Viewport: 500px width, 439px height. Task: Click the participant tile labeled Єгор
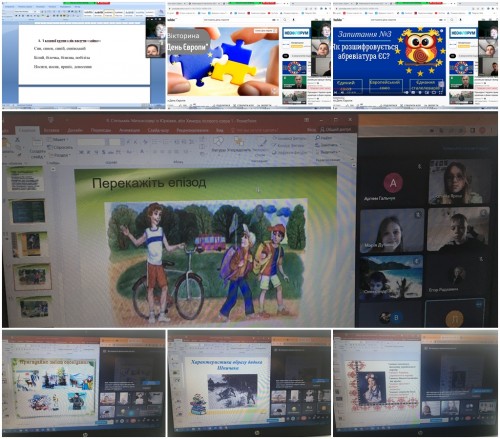coord(458,276)
